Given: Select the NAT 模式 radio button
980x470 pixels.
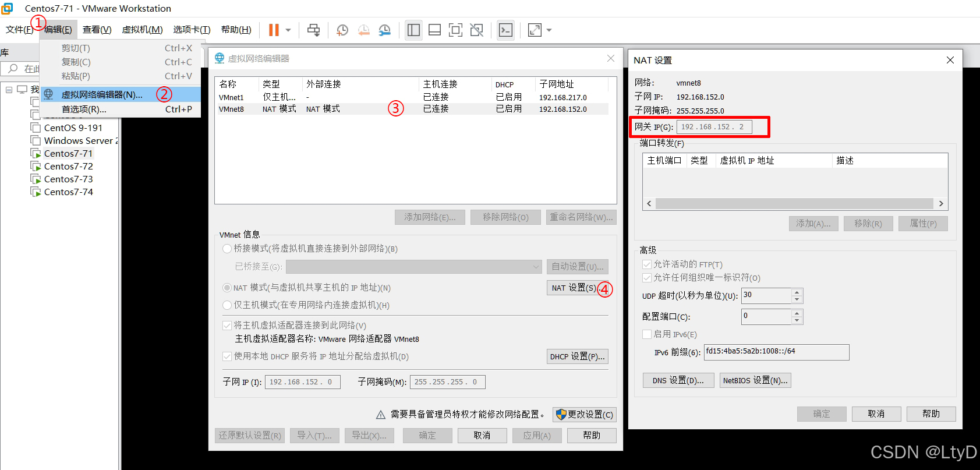Looking at the screenshot, I should [x=227, y=288].
